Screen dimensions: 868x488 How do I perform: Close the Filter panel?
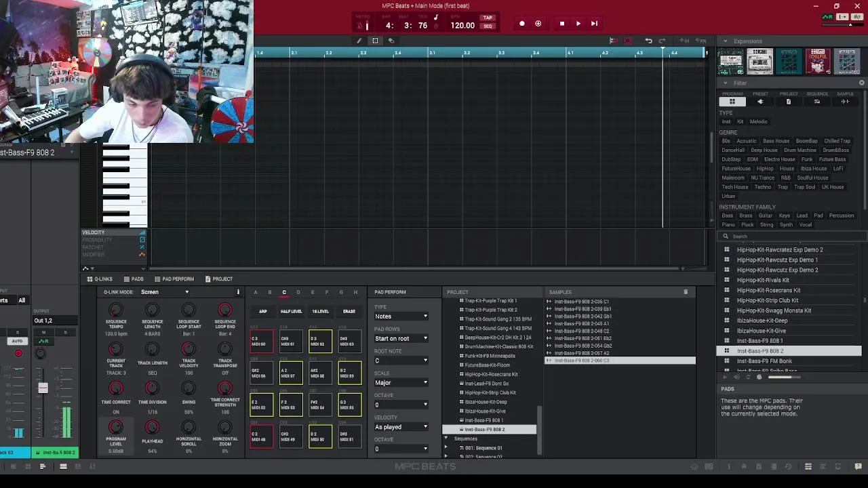(x=861, y=83)
